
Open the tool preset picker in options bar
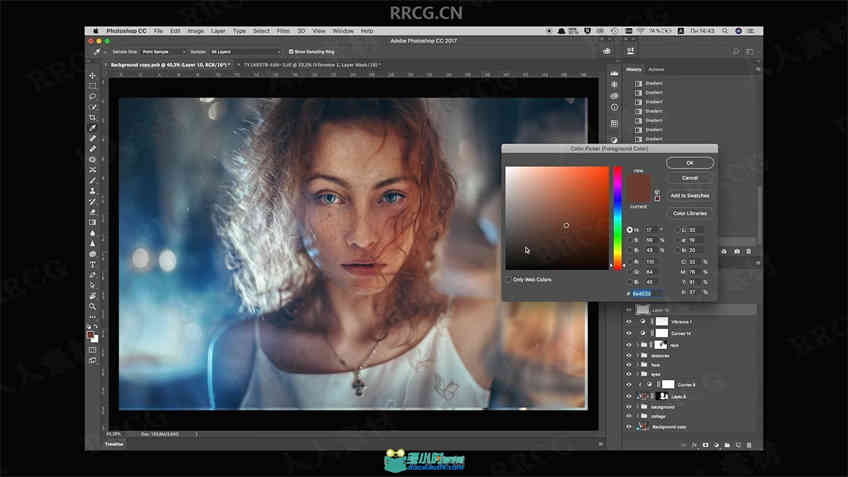pyautogui.click(x=98, y=52)
